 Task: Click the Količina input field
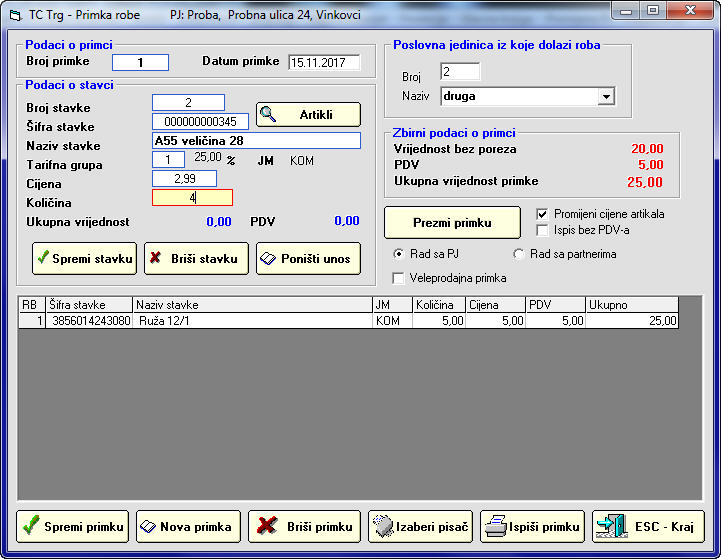(x=192, y=198)
